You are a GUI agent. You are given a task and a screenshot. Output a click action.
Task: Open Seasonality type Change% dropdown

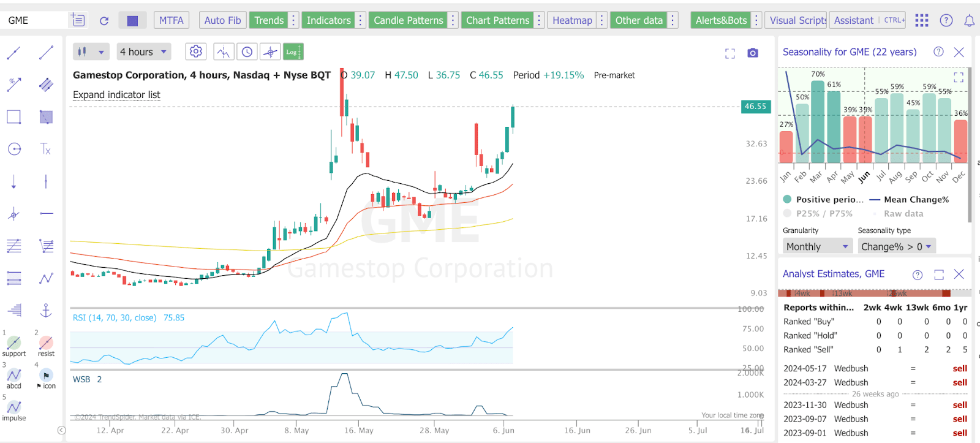coord(895,246)
